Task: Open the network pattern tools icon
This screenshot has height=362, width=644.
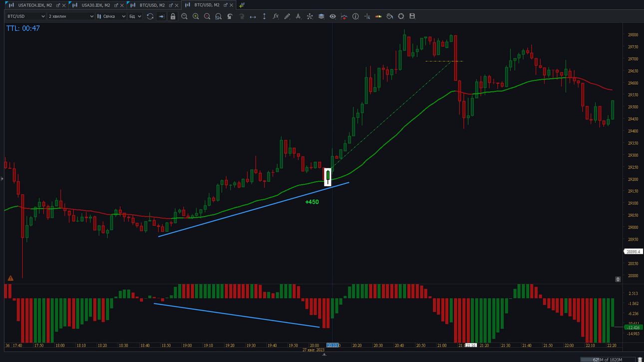Action: pyautogui.click(x=310, y=16)
